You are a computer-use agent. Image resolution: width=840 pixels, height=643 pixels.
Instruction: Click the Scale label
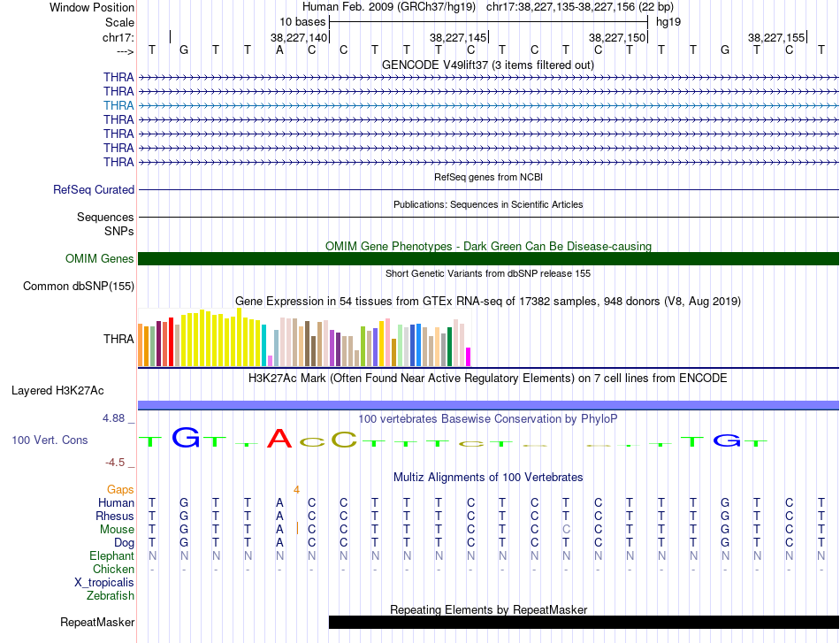click(119, 22)
